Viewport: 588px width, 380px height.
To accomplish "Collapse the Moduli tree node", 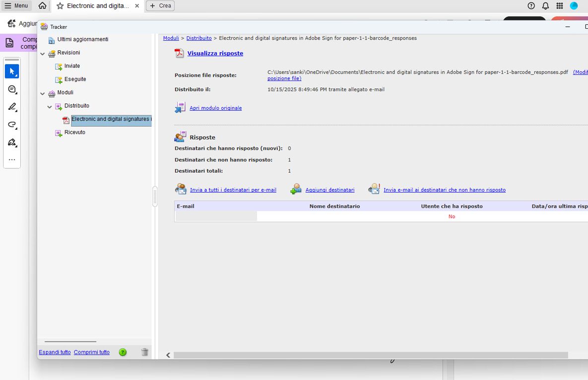I will [x=42, y=93].
